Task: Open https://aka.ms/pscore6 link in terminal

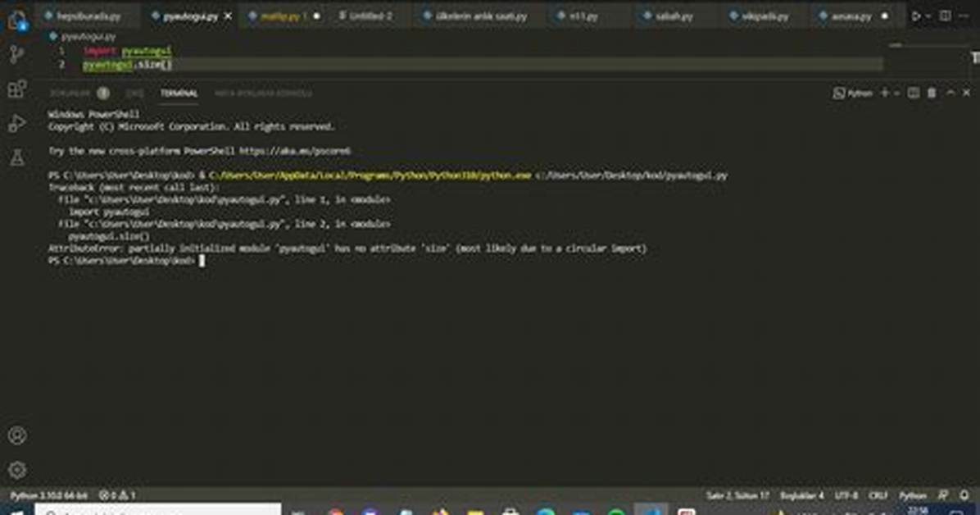Action: [294, 151]
